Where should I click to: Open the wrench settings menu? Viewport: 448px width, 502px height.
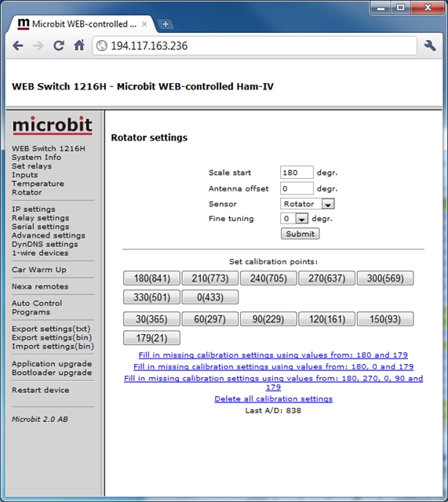point(430,45)
